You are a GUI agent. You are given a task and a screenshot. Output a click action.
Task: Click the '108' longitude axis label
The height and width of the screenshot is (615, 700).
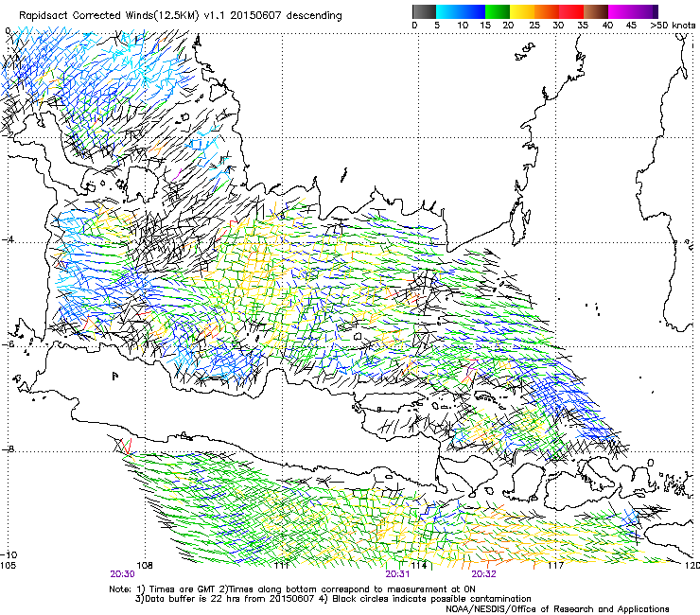(144, 566)
